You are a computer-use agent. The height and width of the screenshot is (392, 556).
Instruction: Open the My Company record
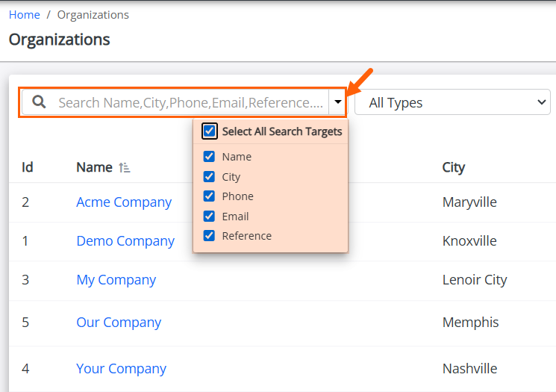pyautogui.click(x=116, y=280)
